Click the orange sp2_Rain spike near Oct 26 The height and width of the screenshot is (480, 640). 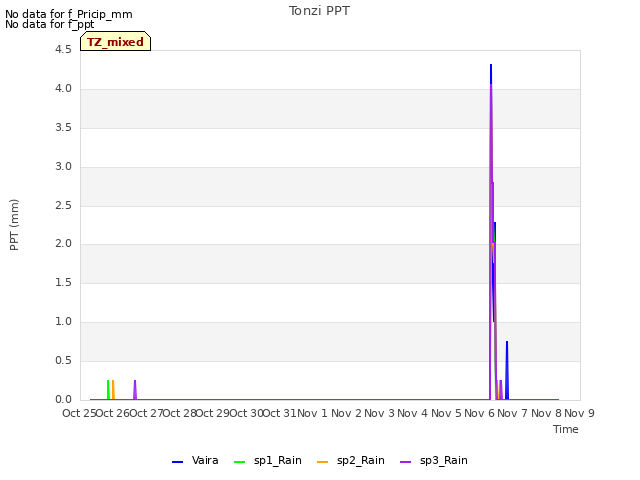point(113,390)
